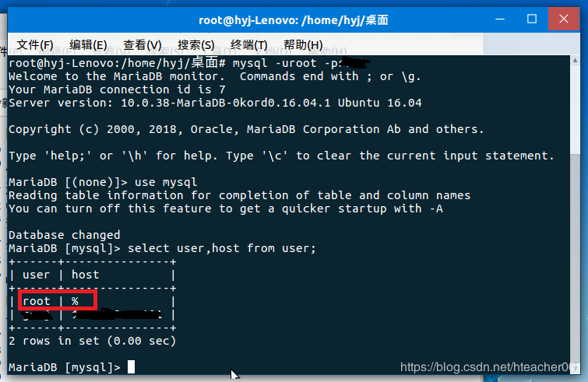Click the cursor at the MariaDB [mysql]> prompt
This screenshot has width=588, height=382.
(132, 366)
